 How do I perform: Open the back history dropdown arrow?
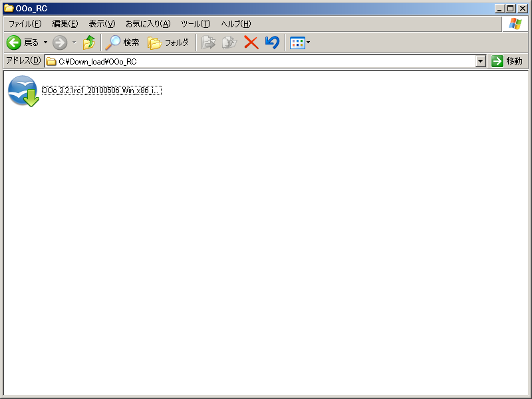coord(45,43)
